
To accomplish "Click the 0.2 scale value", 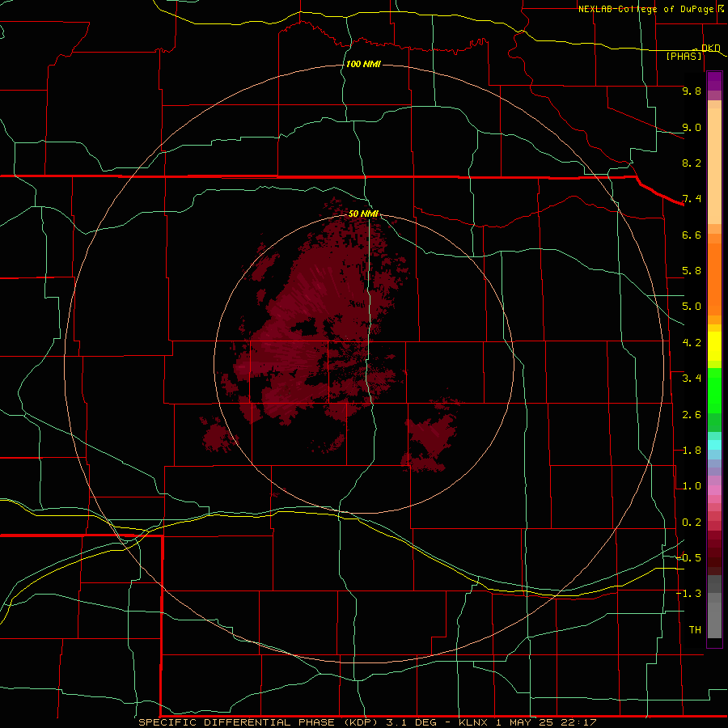I will (x=692, y=523).
